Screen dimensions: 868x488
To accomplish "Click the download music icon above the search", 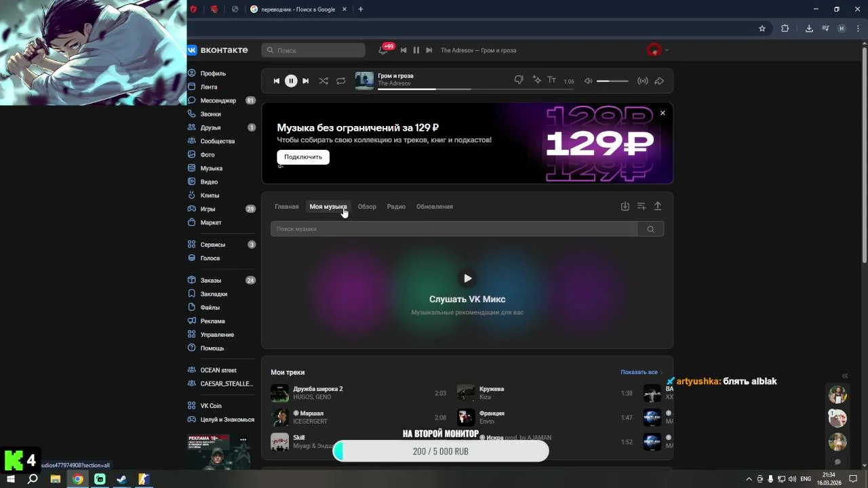I will coord(625,206).
